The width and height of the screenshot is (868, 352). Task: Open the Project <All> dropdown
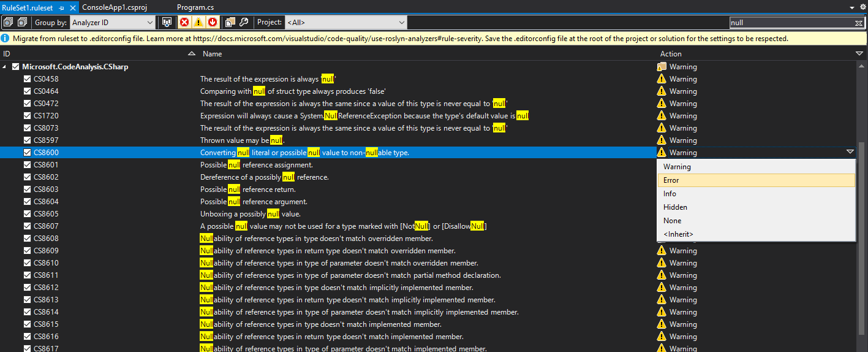click(345, 22)
